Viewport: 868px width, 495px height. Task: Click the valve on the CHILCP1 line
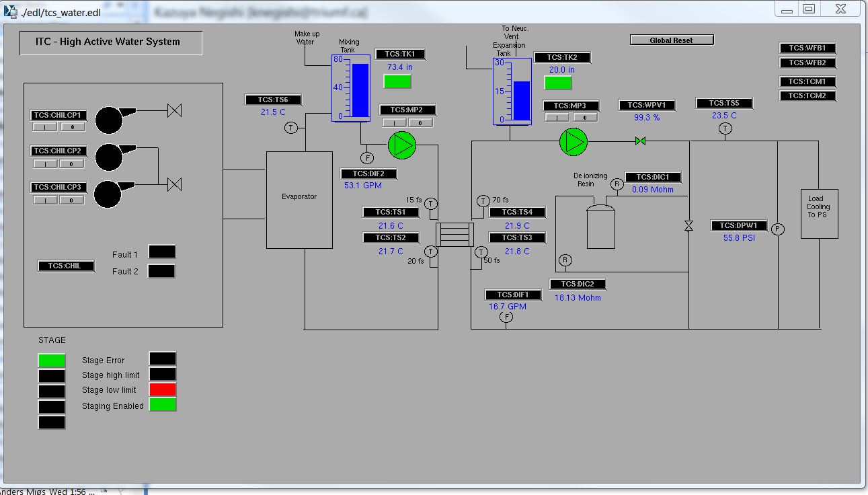click(x=175, y=110)
